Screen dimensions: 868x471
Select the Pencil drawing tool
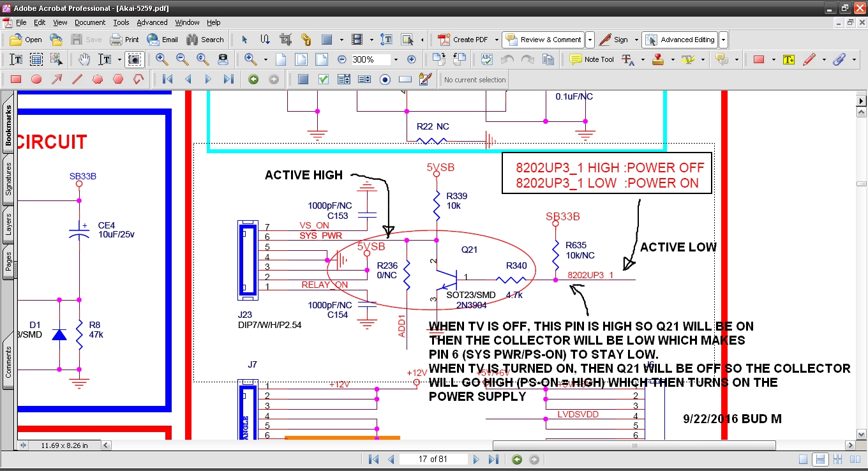coord(809,59)
